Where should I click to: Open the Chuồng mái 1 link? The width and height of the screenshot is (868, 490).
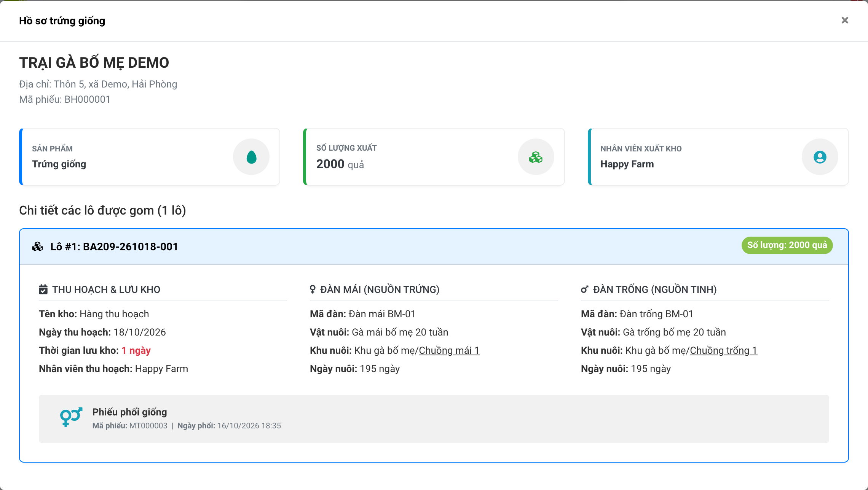[x=449, y=350]
